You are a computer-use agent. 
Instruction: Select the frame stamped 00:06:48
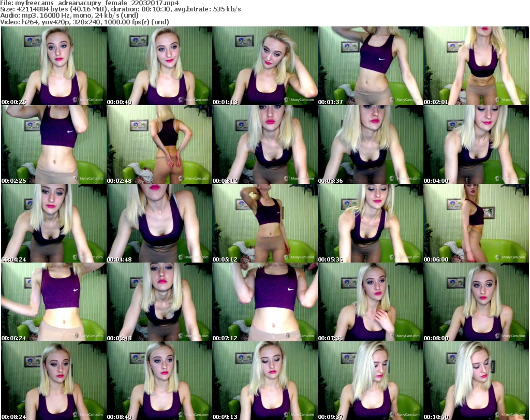tap(159, 302)
